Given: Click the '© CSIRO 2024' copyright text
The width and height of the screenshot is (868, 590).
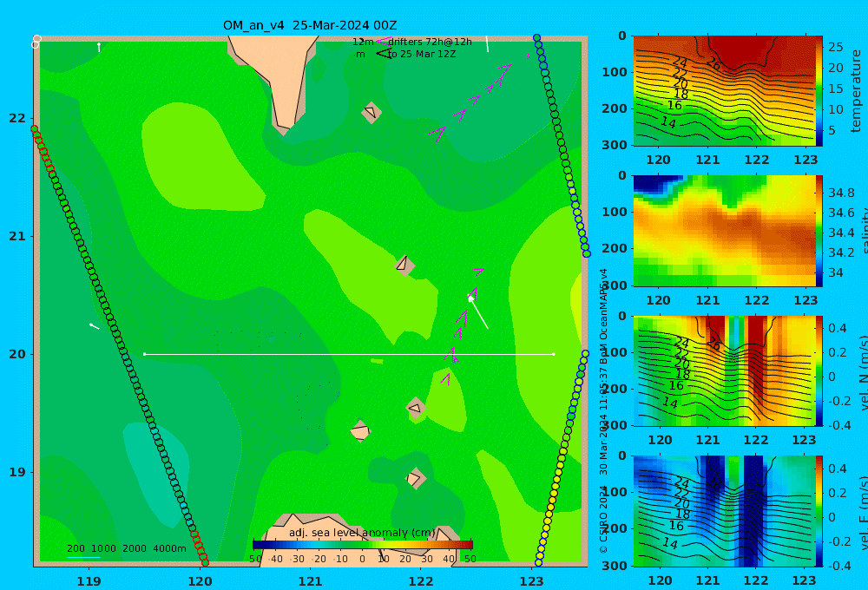Looking at the screenshot, I should coord(603,520).
